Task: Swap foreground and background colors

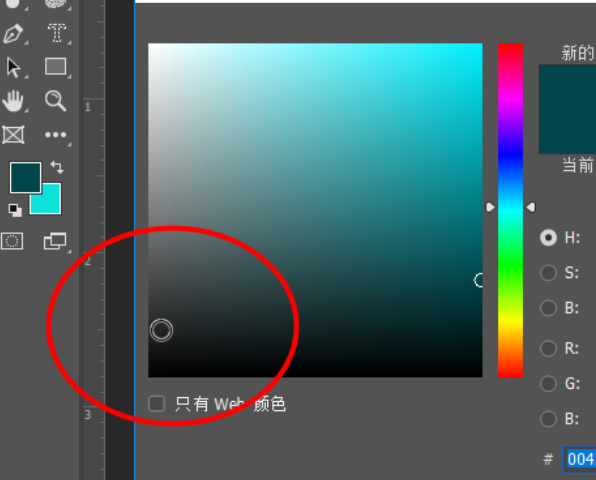Action: [57, 167]
